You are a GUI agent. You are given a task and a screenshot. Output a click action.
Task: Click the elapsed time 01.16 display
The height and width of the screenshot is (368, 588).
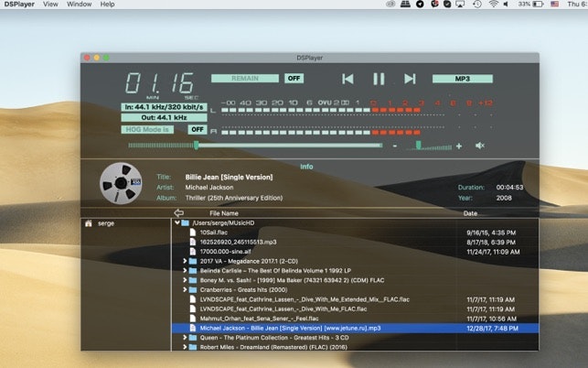point(160,83)
